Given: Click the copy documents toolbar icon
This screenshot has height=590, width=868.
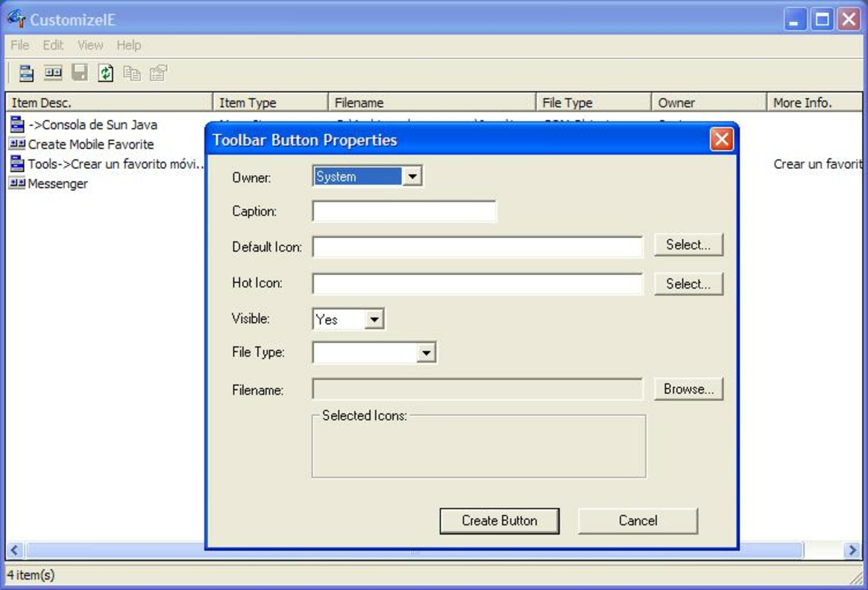Looking at the screenshot, I should pos(132,72).
